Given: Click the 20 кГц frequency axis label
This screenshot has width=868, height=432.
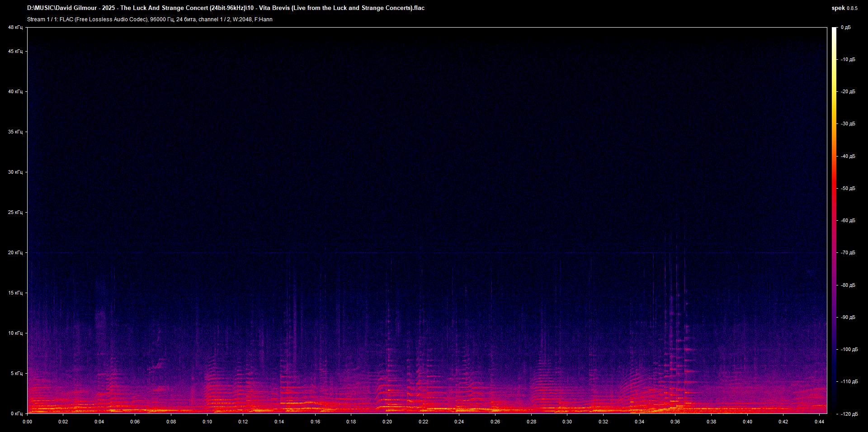Looking at the screenshot, I should (x=15, y=252).
